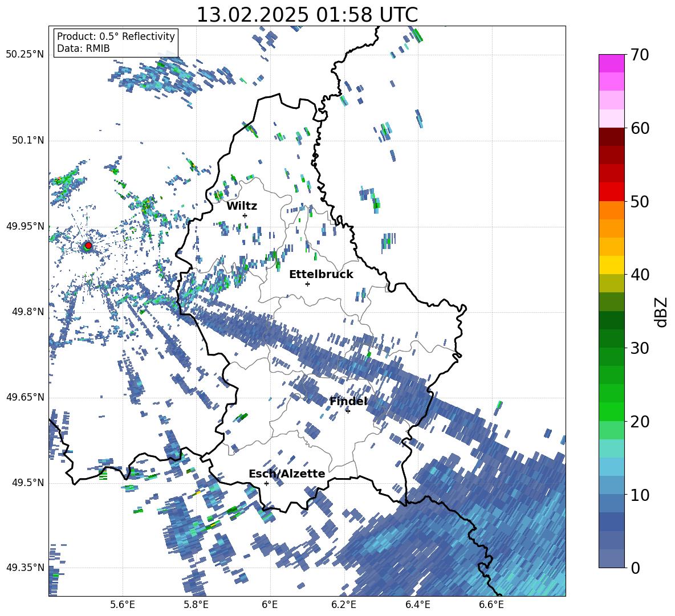Viewport: 675px width, 616px height.
Task: Click the Esch/Alzette city label
Action: pyautogui.click(x=287, y=474)
